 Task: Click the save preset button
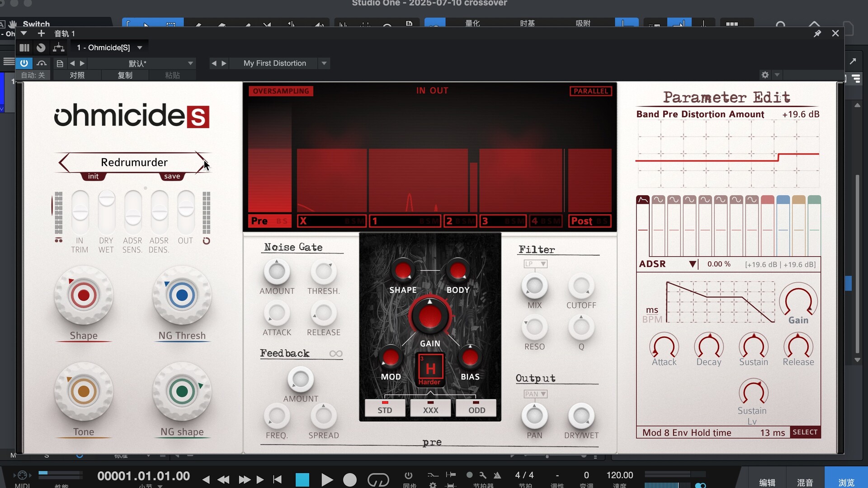click(x=172, y=176)
